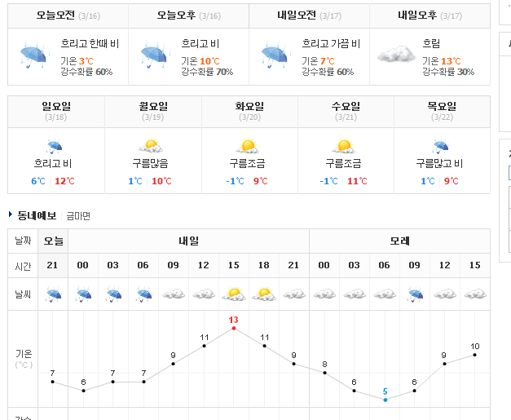Click the blue 5 lowest temperature point
This screenshot has width=511, height=420.
[x=385, y=400]
